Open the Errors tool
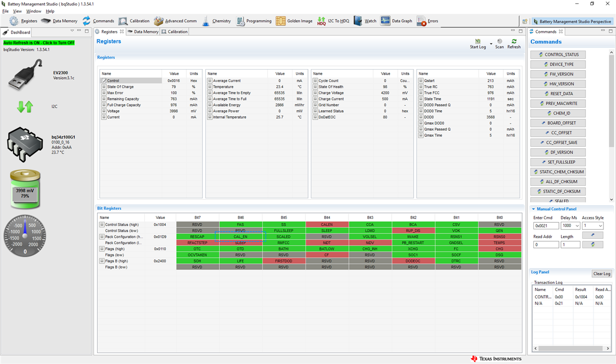The width and height of the screenshot is (616, 364). click(428, 21)
